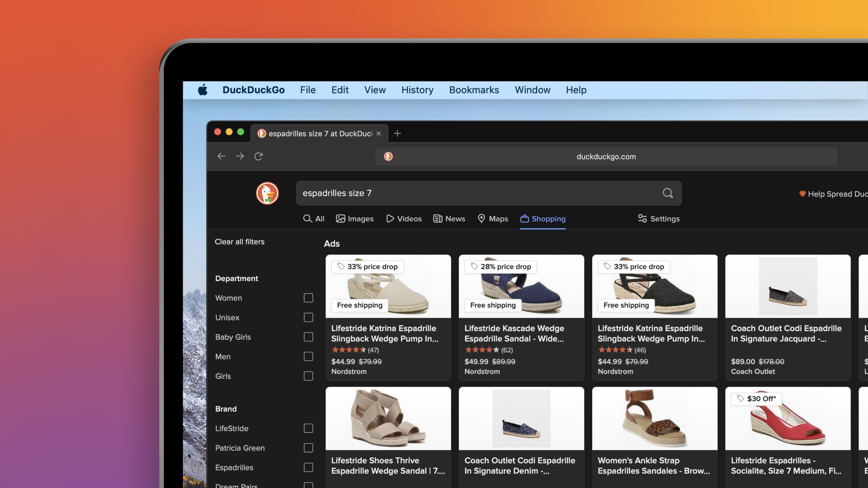The height and width of the screenshot is (488, 868).
Task: Click the beige Katrina espadrille thumbnail (47 reviews)
Action: (x=388, y=286)
